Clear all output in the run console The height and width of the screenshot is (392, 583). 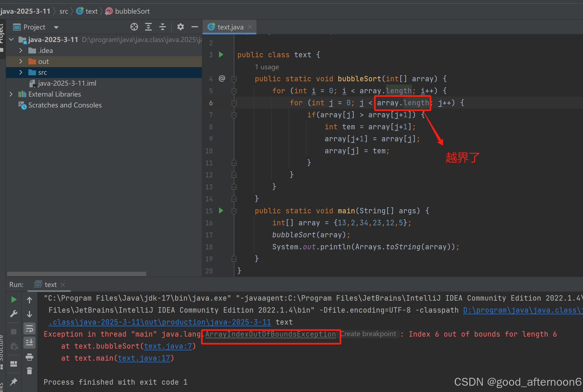30,371
